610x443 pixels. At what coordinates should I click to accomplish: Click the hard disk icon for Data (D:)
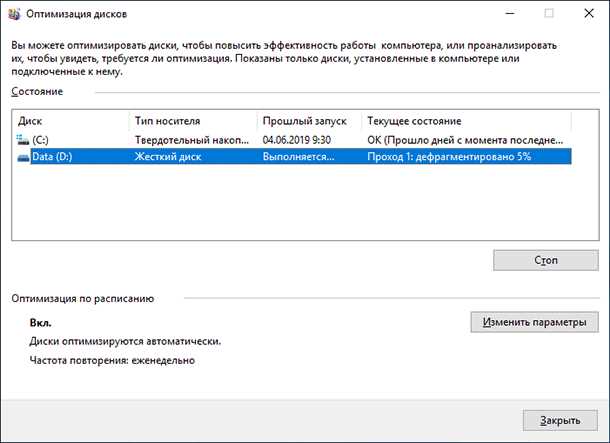click(23, 157)
